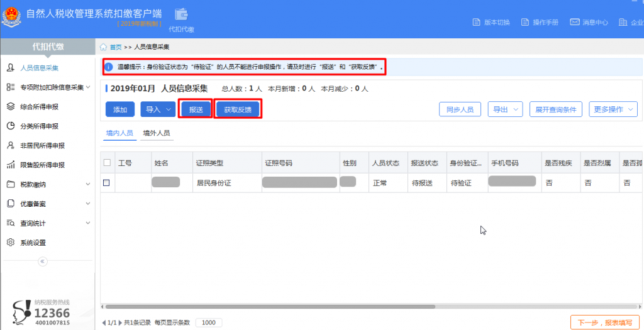Click the 证照号码 column header

click(x=301, y=163)
